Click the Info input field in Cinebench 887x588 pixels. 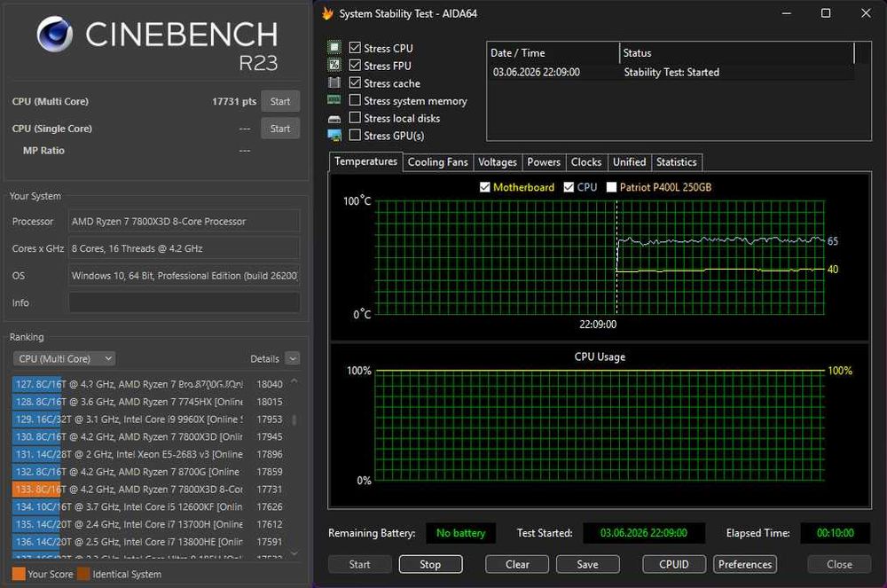pos(184,302)
